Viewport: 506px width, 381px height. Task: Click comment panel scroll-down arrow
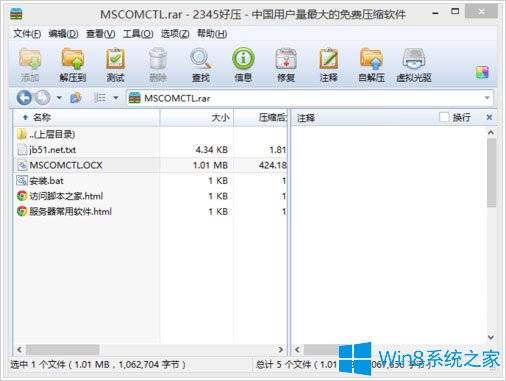(x=491, y=337)
